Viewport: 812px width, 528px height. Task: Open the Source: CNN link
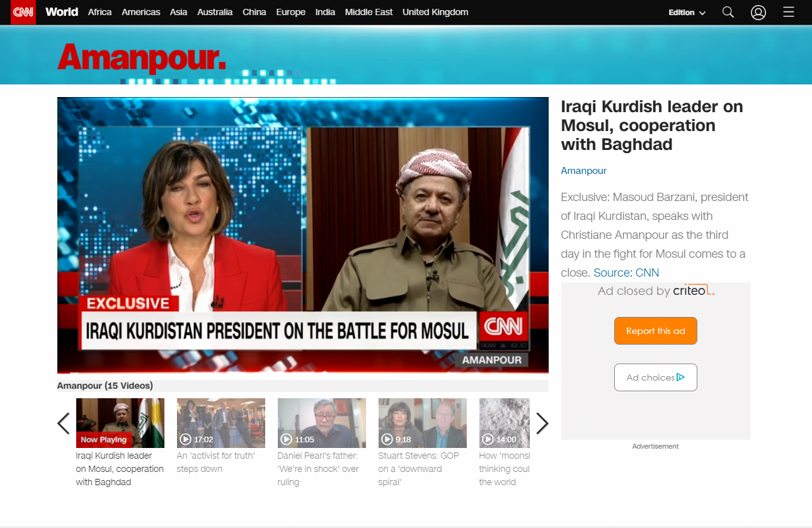click(x=626, y=273)
